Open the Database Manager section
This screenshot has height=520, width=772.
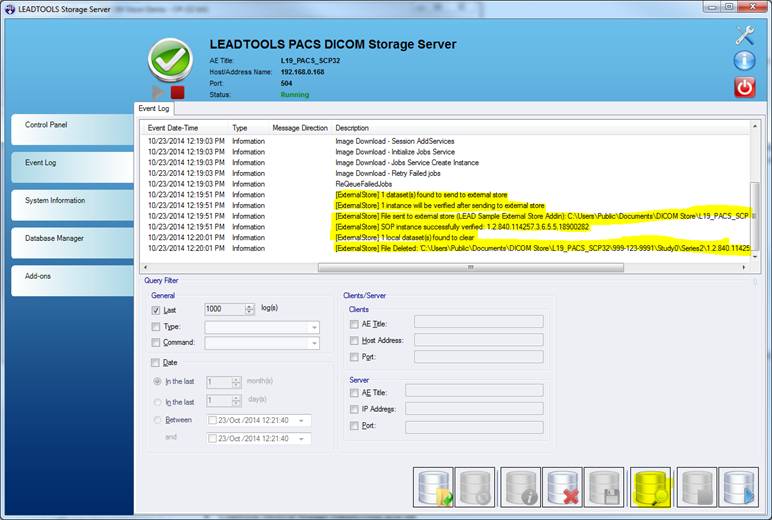pos(72,243)
